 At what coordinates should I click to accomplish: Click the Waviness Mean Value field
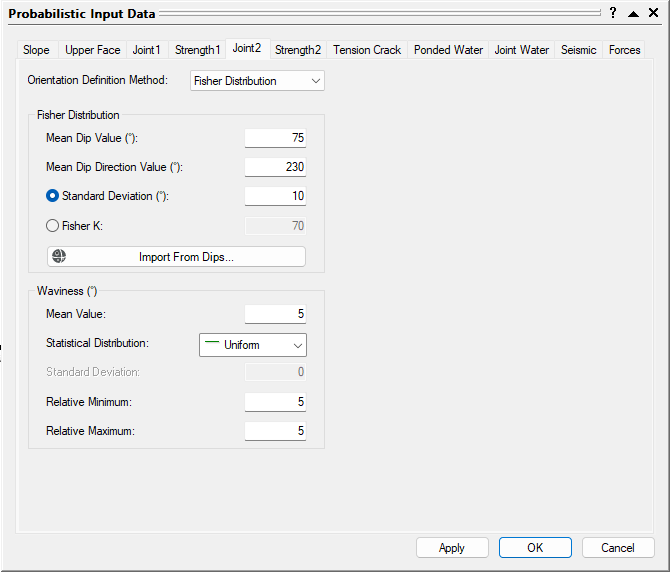(x=275, y=314)
